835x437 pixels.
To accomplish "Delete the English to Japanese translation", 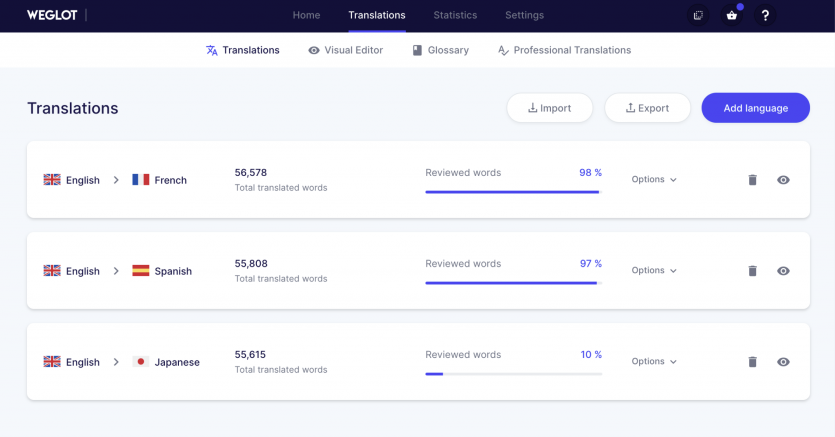I will (752, 362).
